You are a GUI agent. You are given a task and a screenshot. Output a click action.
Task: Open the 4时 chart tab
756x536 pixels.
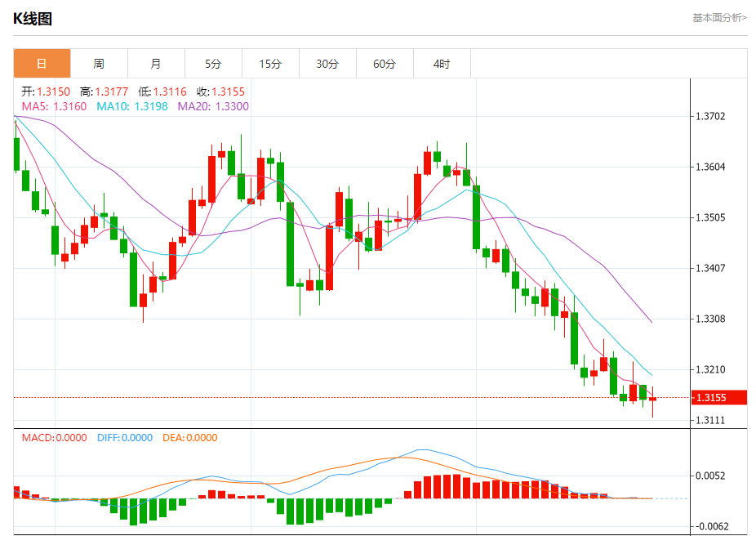(x=442, y=63)
